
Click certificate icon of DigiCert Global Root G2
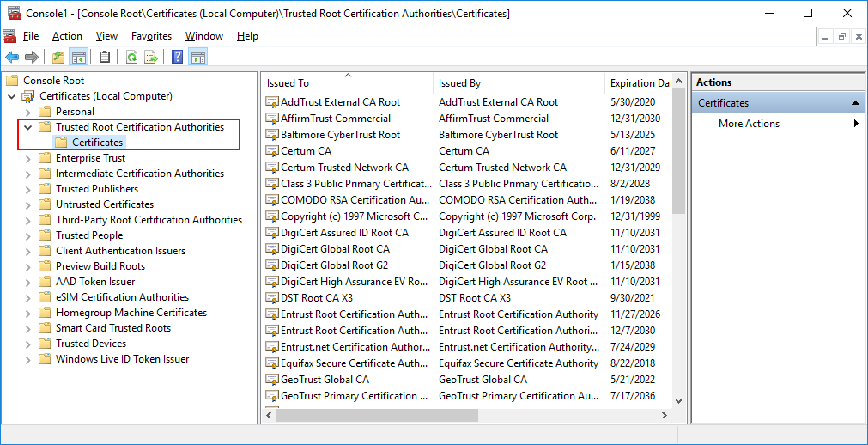272,265
